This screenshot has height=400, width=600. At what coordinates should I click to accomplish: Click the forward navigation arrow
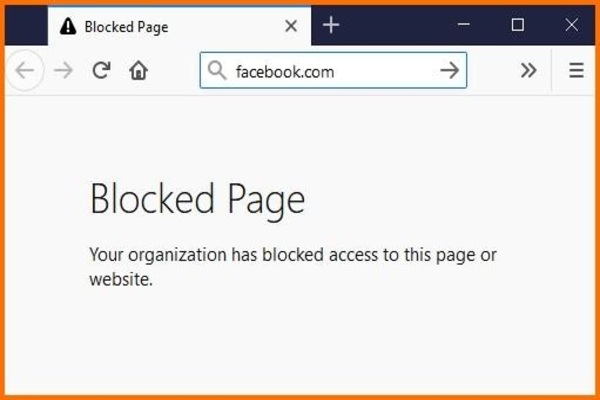point(63,70)
